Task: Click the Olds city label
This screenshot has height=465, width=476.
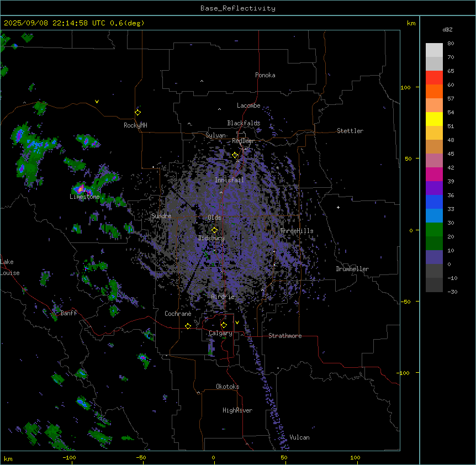Action: (x=214, y=218)
